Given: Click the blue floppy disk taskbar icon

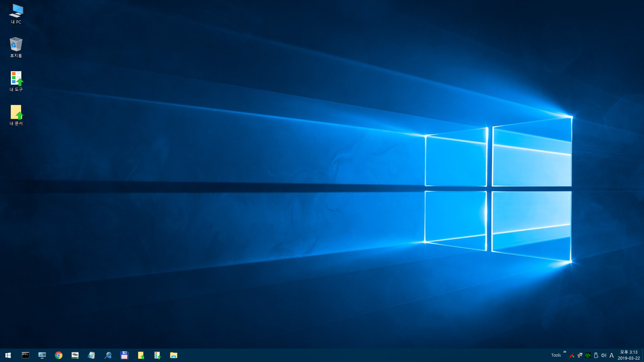Looking at the screenshot, I should click(124, 355).
